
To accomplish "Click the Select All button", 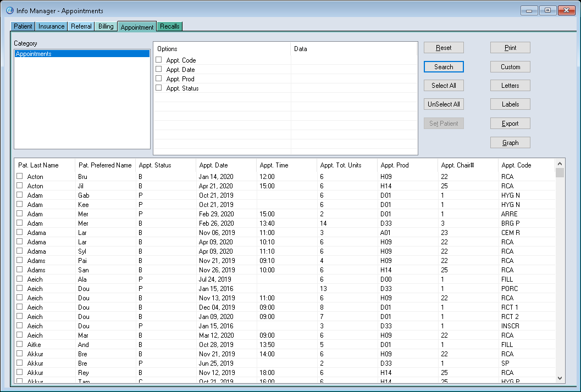I will tap(444, 86).
